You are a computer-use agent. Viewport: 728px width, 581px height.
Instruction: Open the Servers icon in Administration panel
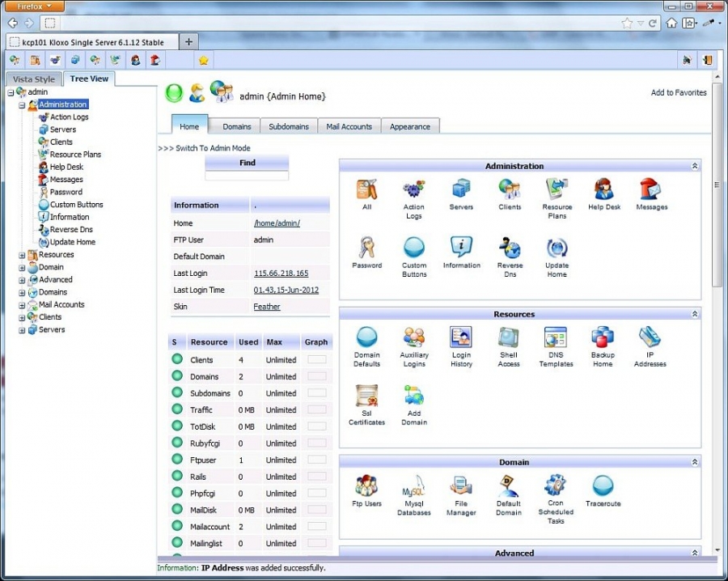461,189
